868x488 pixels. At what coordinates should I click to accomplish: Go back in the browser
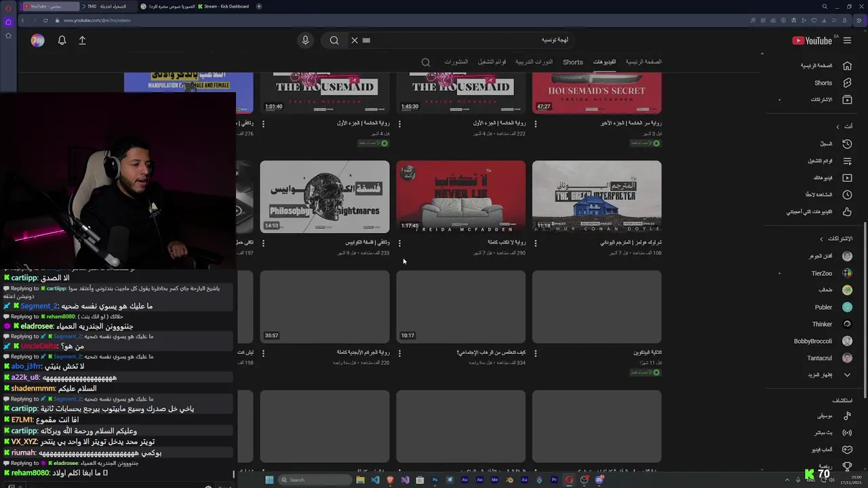click(x=22, y=20)
